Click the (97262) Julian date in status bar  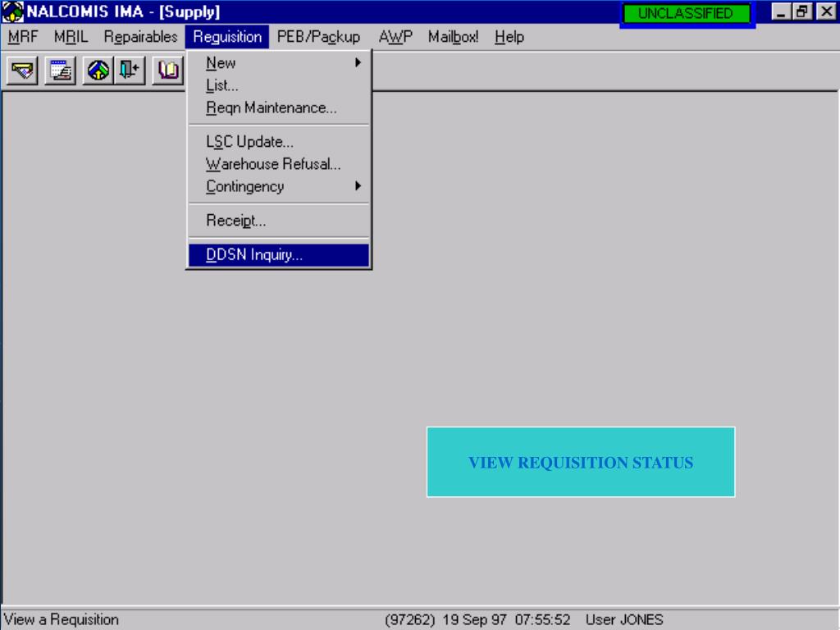pos(410,620)
